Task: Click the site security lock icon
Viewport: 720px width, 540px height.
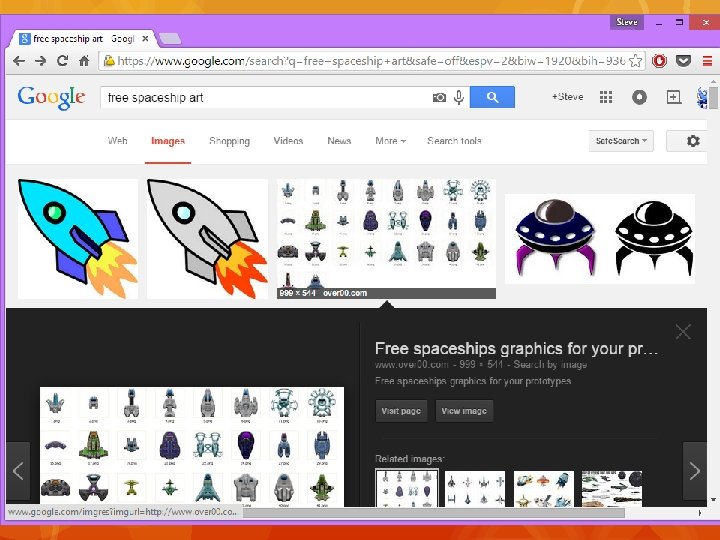Action: click(109, 61)
